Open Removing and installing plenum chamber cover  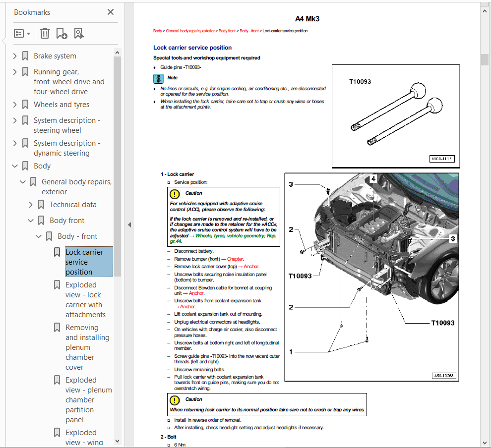(x=87, y=347)
